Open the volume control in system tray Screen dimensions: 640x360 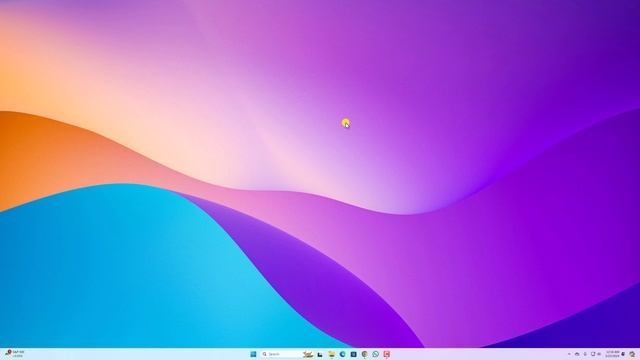point(599,354)
